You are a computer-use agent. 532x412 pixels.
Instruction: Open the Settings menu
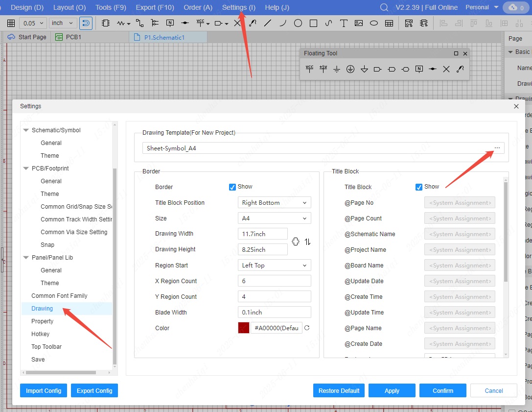click(238, 7)
